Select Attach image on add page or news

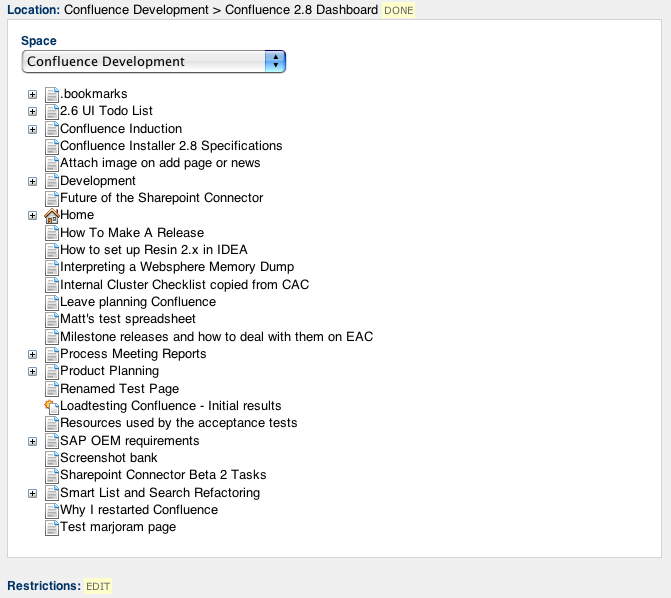(x=160, y=163)
